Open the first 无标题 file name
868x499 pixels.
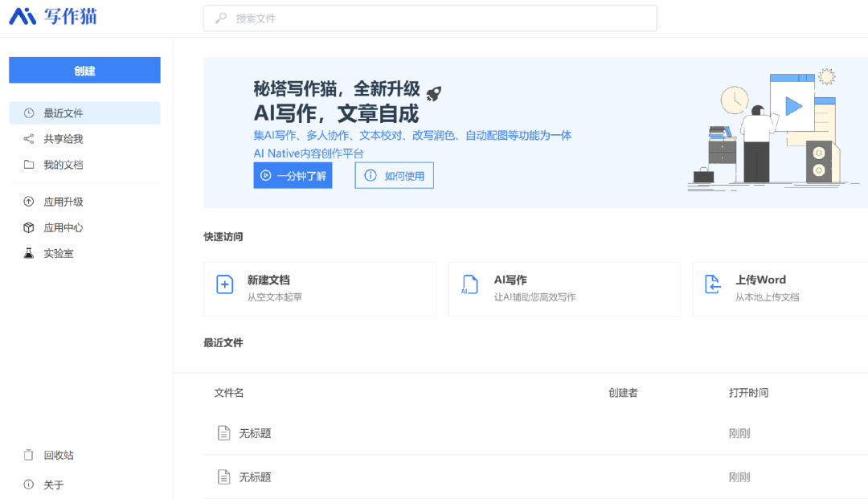tap(255, 433)
